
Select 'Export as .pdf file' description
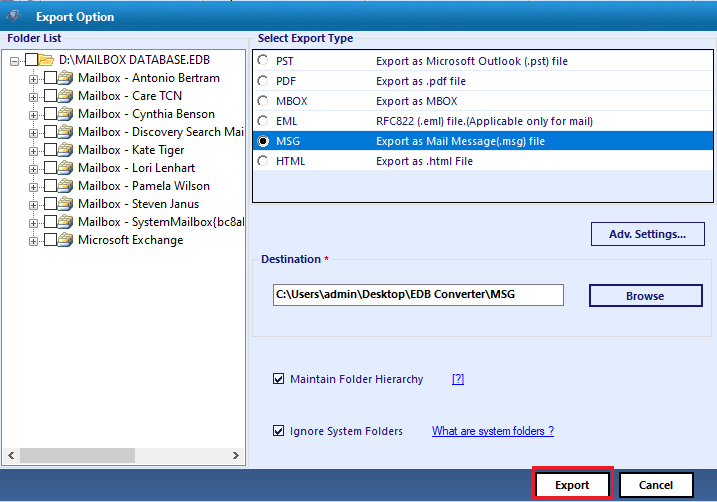pos(421,81)
